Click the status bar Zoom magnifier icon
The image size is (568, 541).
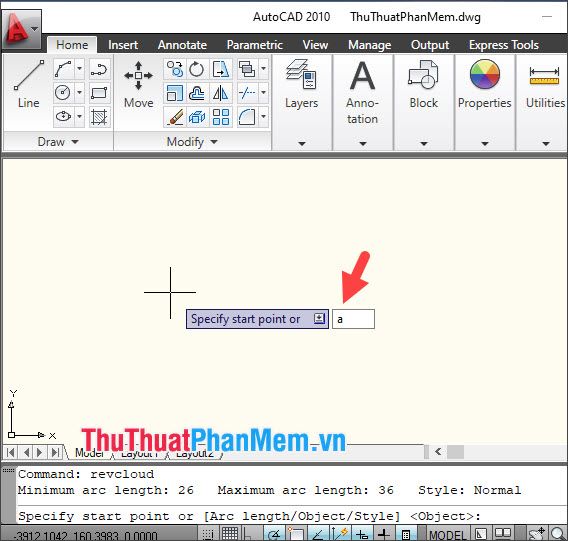557,534
